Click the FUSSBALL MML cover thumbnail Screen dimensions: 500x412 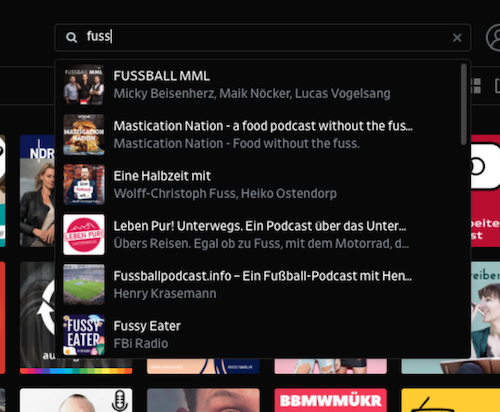(x=84, y=85)
